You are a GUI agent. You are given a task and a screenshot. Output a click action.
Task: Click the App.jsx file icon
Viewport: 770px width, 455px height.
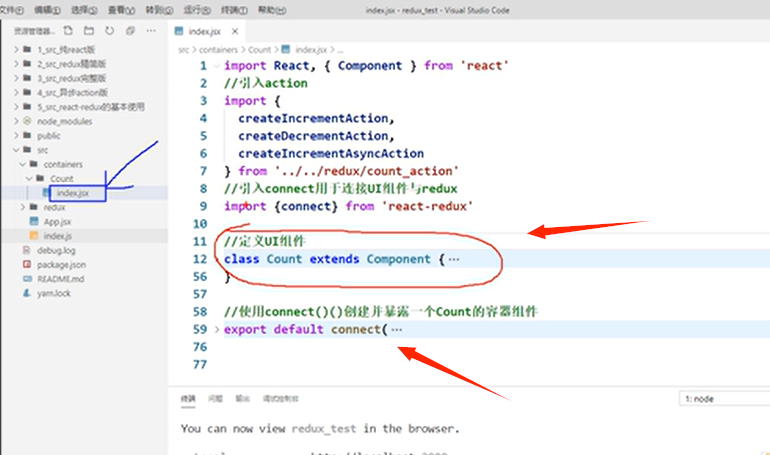tap(34, 221)
